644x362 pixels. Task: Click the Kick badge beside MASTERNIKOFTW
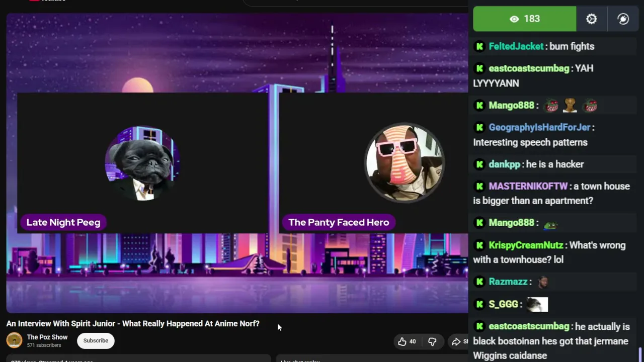(x=479, y=186)
